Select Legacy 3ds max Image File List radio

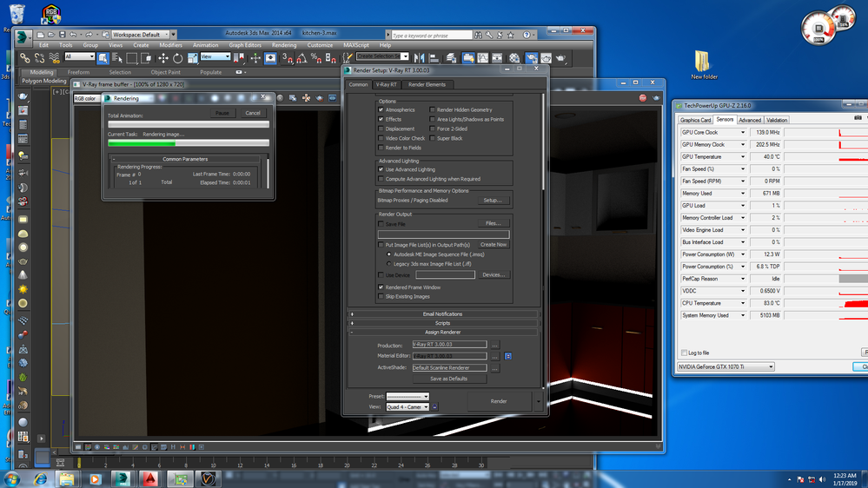point(388,264)
